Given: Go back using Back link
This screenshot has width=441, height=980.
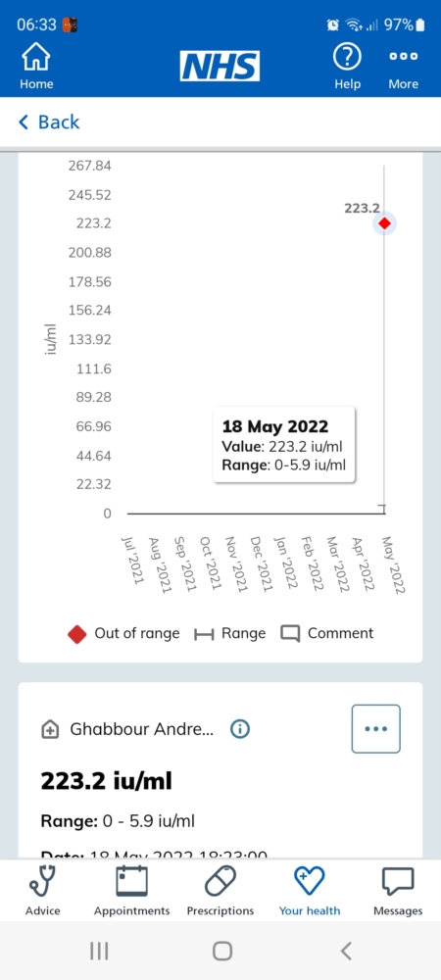Looking at the screenshot, I should coord(49,122).
